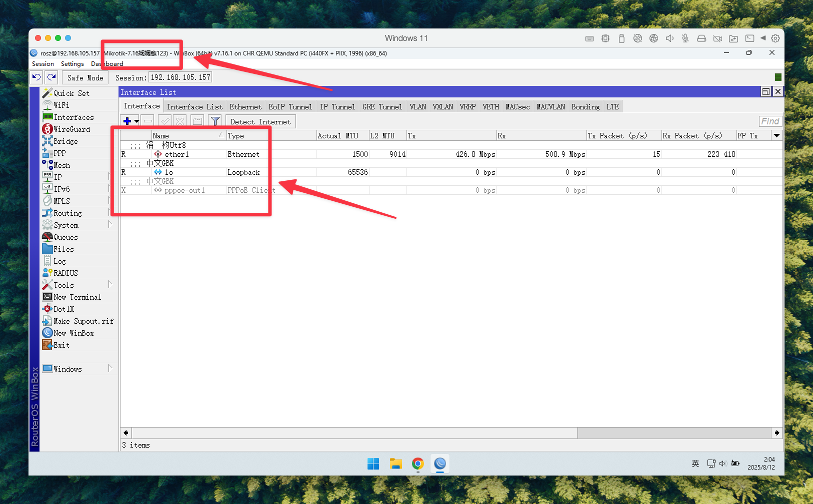The height and width of the screenshot is (504, 813).
Task: Expand the System submenu
Action: pos(110,224)
